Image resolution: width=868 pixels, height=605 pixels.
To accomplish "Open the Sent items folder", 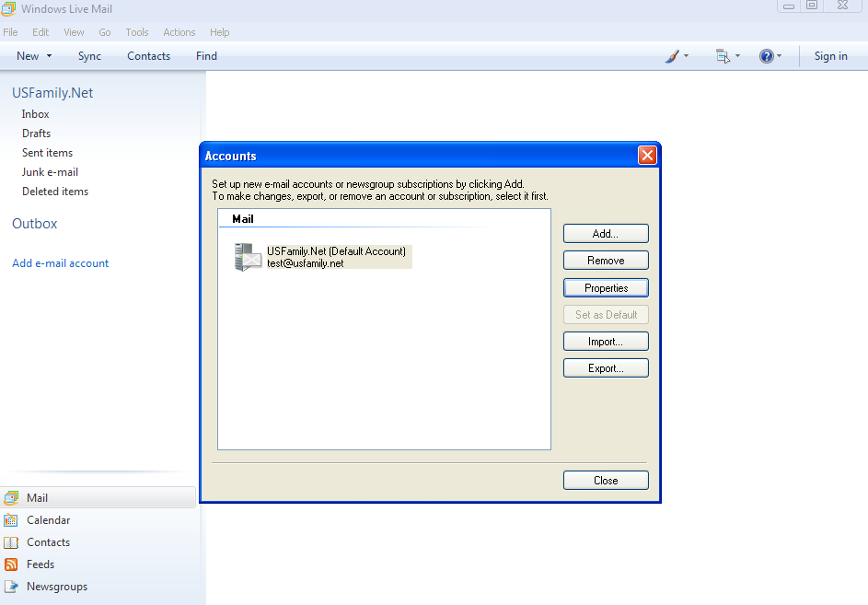I will (x=47, y=153).
